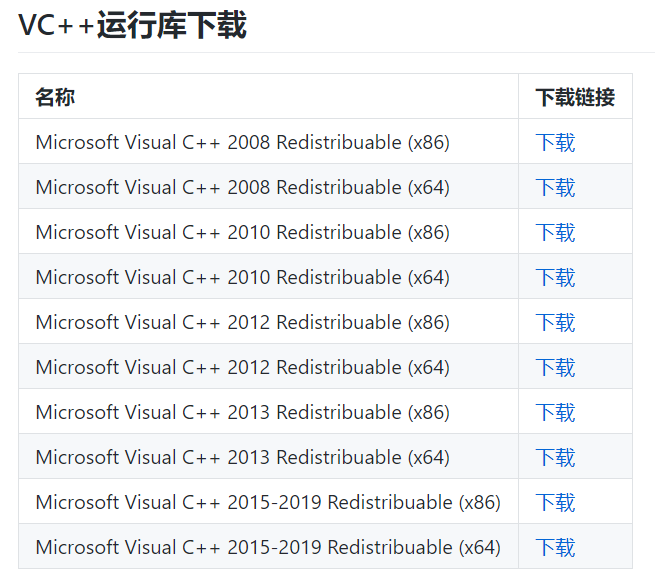
Task: Open download link for 2015-2019 Redistribuable (x64)
Action: (555, 548)
